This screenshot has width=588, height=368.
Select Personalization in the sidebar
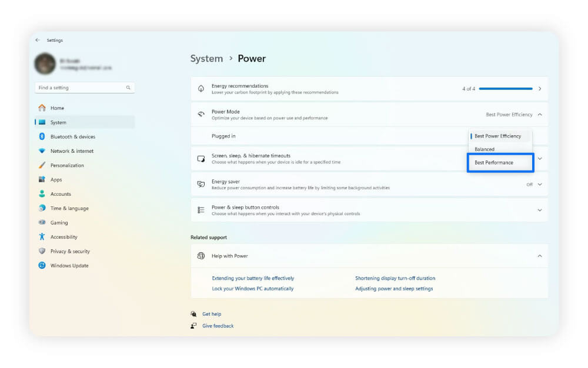pyautogui.click(x=85, y=165)
